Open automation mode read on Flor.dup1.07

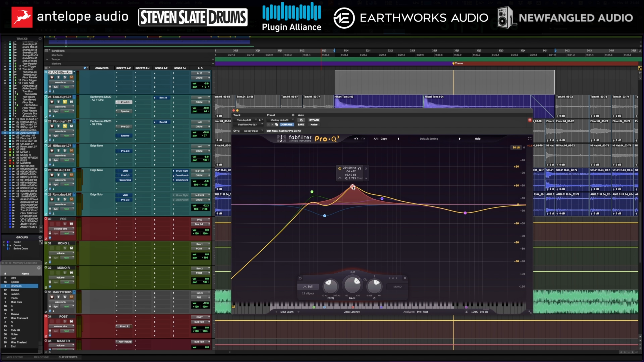click(x=67, y=136)
